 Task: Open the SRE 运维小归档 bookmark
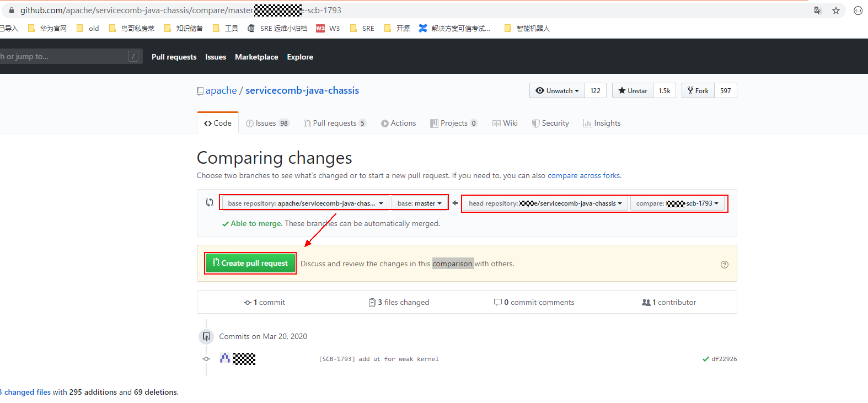[x=277, y=28]
